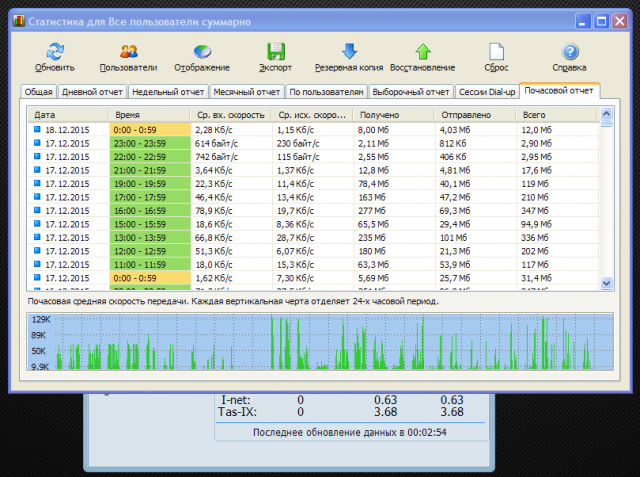Screen dimensions: 640x477
Task: Click the Всего column header
Action: (x=555, y=115)
